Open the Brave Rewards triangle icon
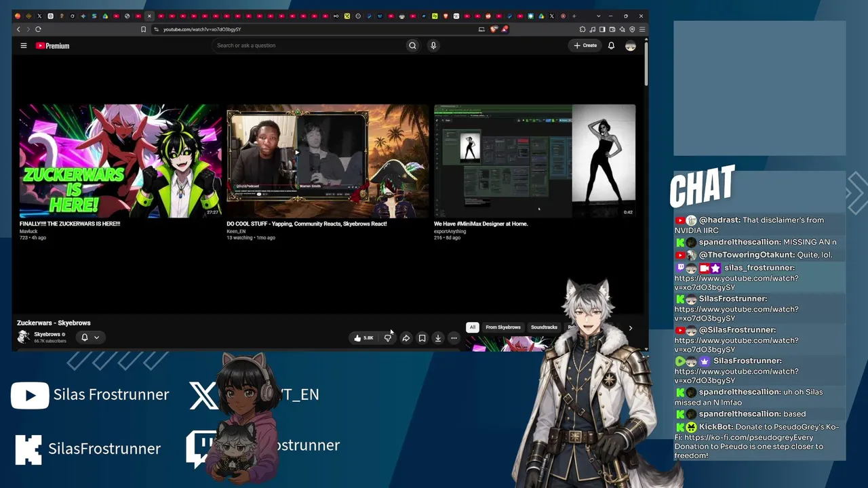This screenshot has width=868, height=488. (x=505, y=29)
